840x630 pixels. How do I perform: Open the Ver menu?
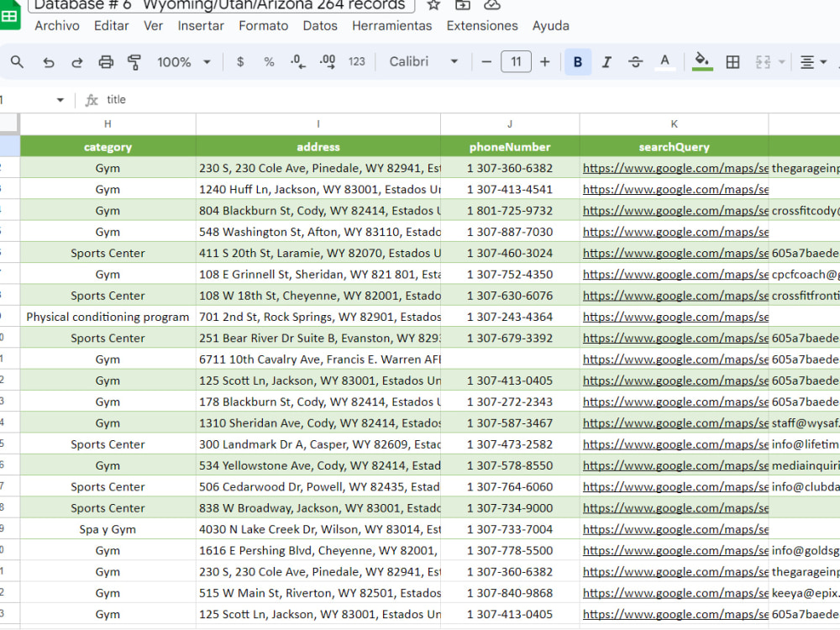(x=153, y=26)
